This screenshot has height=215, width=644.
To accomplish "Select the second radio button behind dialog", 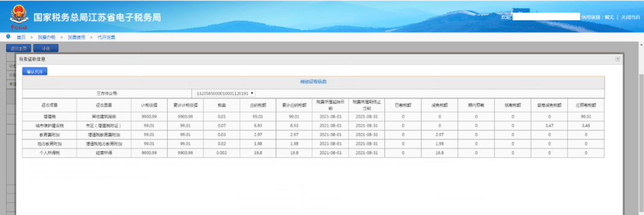I will click(x=11, y=75).
